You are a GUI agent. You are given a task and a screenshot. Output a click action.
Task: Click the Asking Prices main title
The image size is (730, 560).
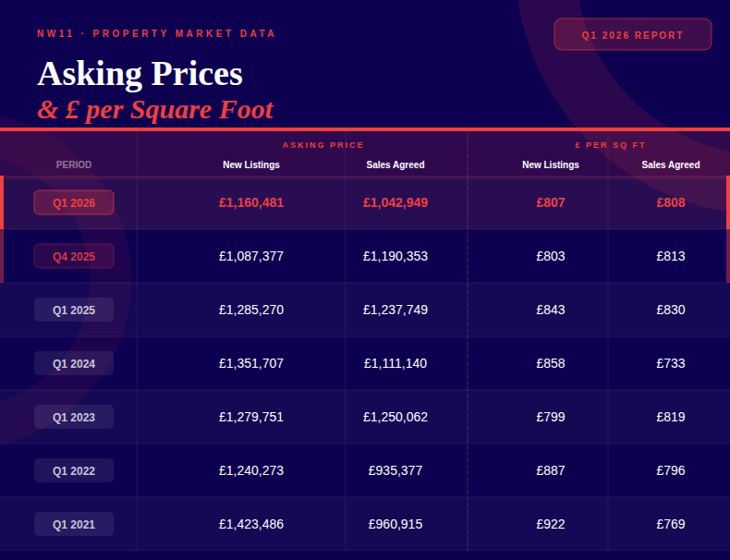pos(140,74)
